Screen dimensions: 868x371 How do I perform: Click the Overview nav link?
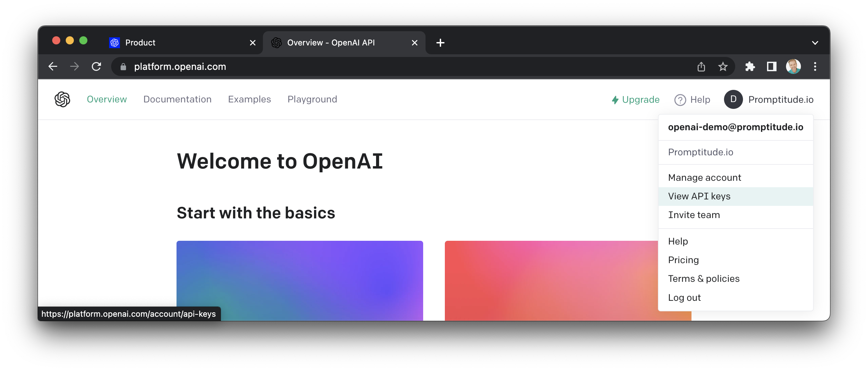(x=107, y=99)
